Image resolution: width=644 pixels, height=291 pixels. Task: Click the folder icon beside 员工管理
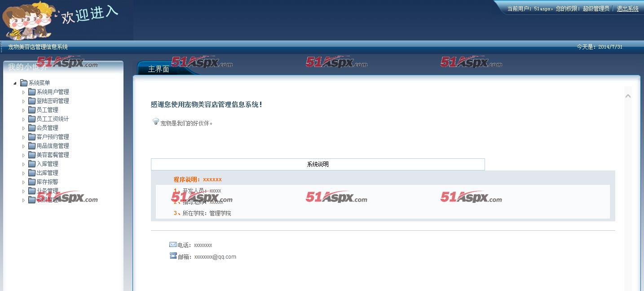[x=32, y=110]
